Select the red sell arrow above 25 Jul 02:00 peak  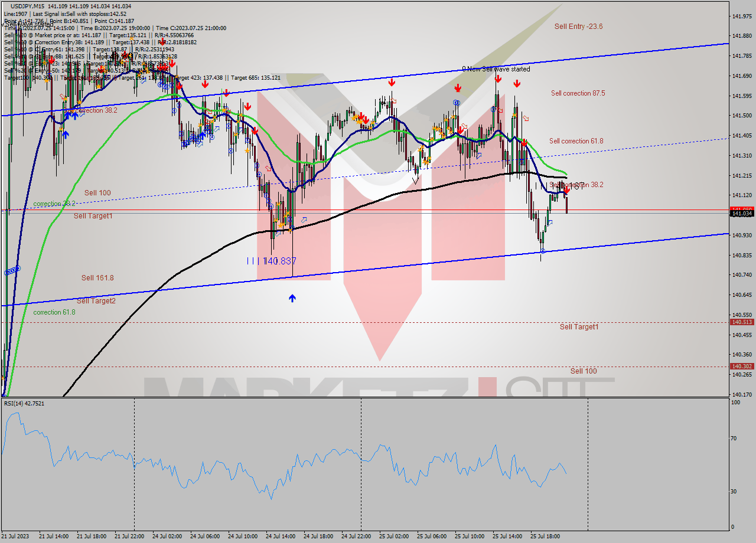[x=391, y=82]
